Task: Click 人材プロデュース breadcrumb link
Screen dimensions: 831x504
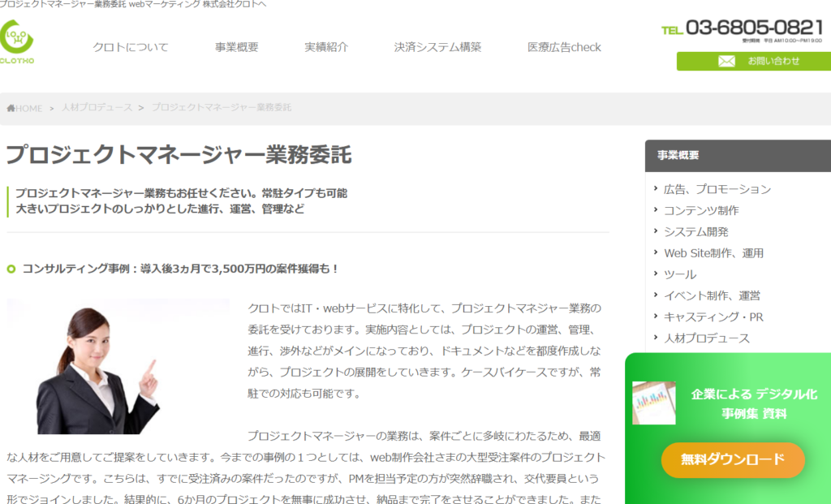Action: [96, 108]
